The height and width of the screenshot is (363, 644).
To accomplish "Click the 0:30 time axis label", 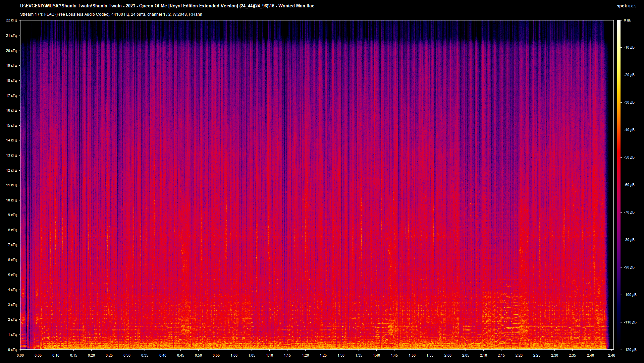I will coord(127,355).
